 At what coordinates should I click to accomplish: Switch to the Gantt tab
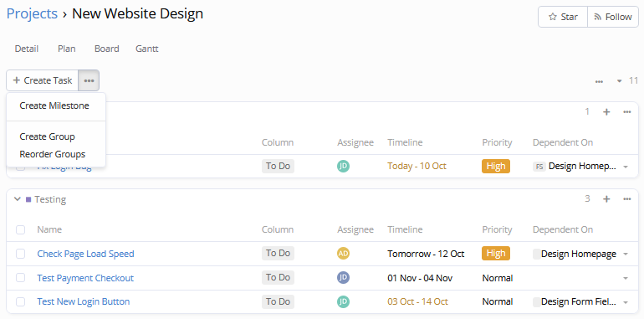click(x=147, y=49)
